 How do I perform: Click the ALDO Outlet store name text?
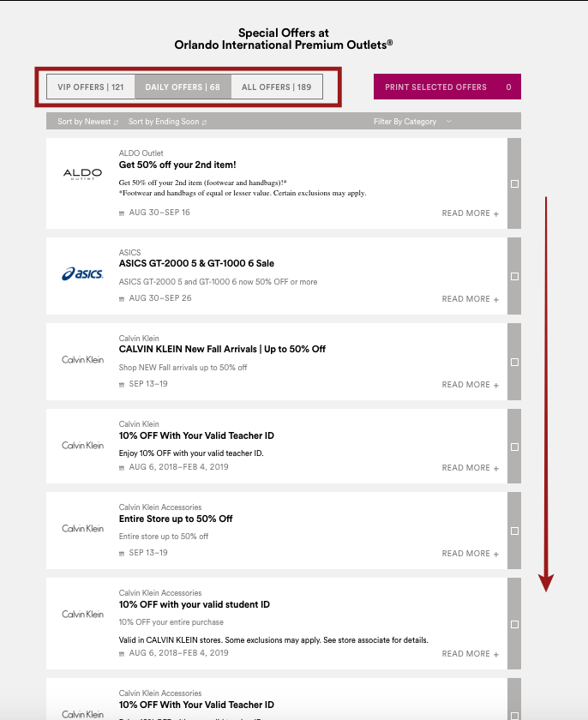141,153
